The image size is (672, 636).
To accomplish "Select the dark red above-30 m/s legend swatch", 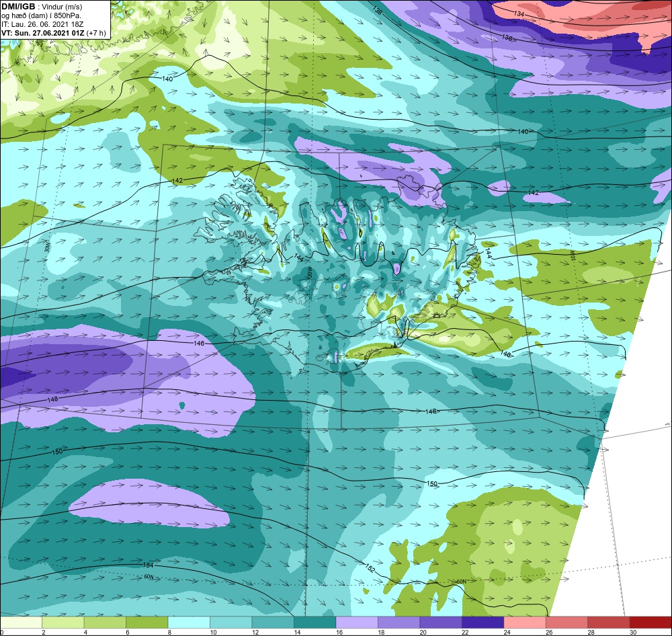I will point(651,623).
